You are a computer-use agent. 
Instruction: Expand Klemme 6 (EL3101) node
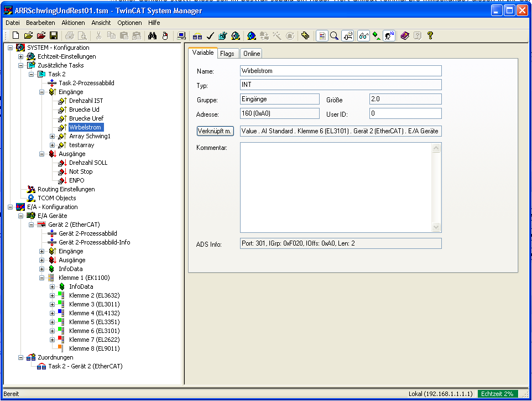coord(53,331)
